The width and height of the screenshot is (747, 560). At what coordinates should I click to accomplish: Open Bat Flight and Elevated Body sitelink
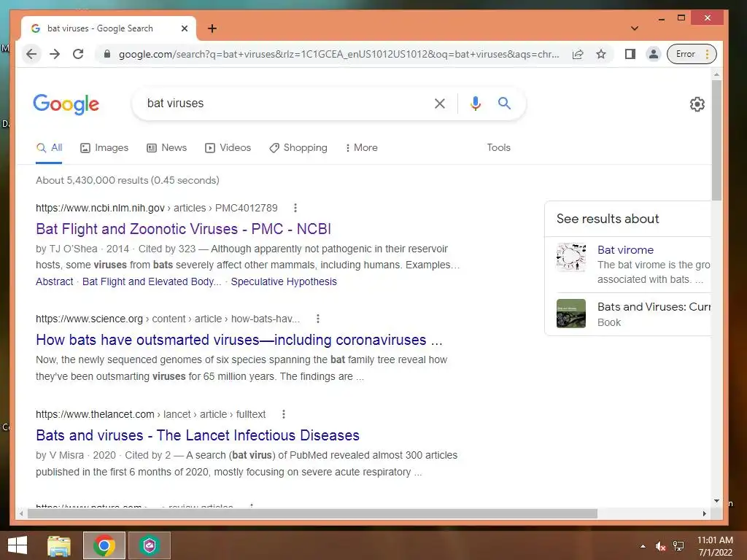click(152, 281)
